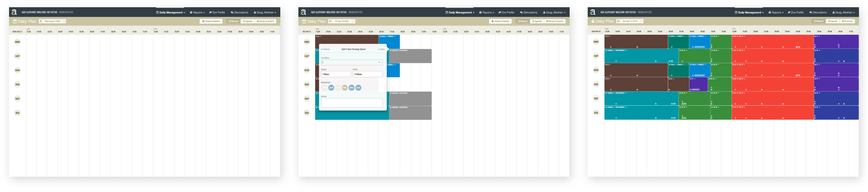Toggle SHA elephant in housing option dialog
Viewport: 868px width, 192px height.
358,88
